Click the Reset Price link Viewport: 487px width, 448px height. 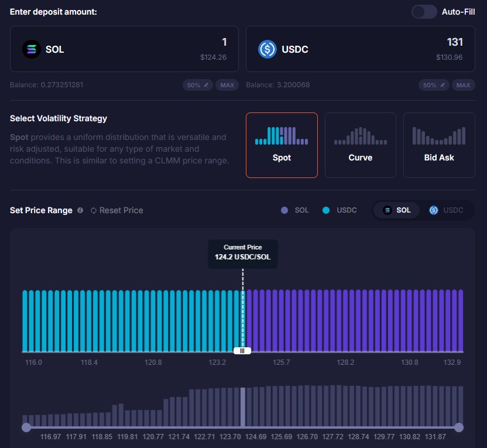click(x=121, y=210)
